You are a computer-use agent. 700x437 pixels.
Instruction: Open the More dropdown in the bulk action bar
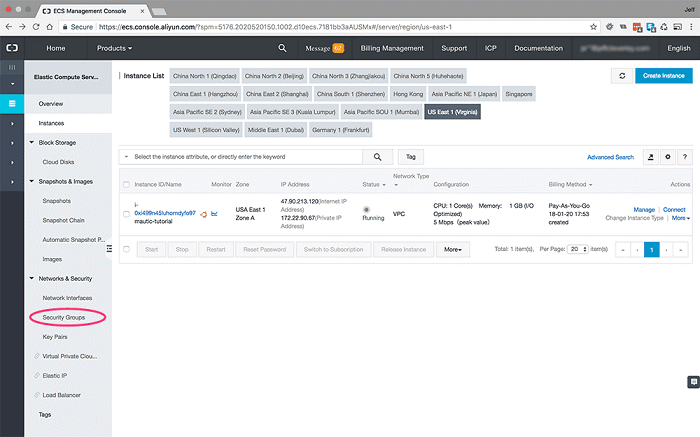click(453, 249)
